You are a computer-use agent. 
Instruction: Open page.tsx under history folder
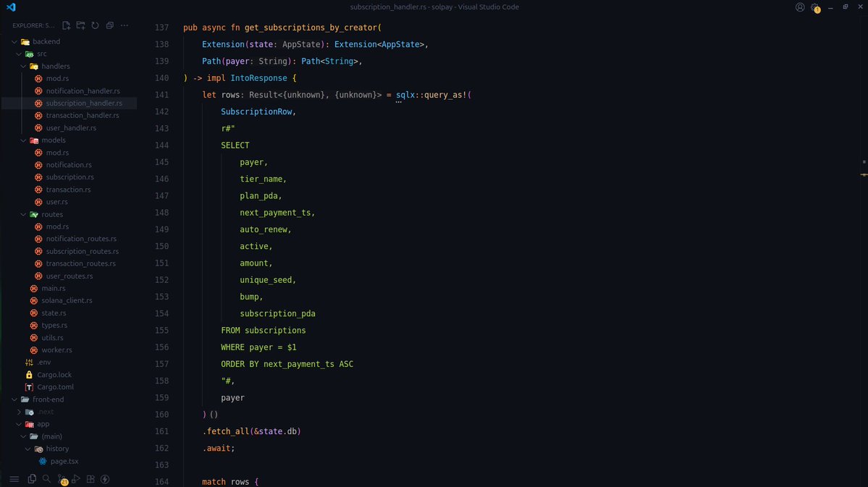[64, 462]
